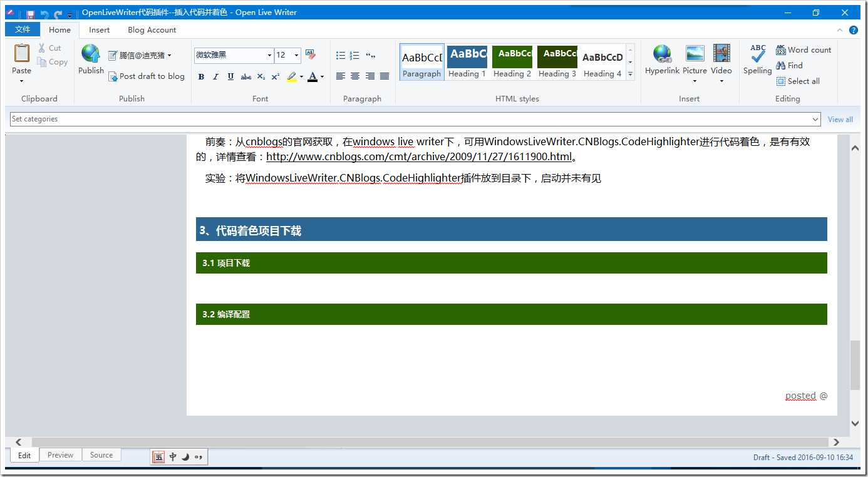This screenshot has height=477, width=868.
Task: Toggle Bold formatting
Action: (201, 76)
